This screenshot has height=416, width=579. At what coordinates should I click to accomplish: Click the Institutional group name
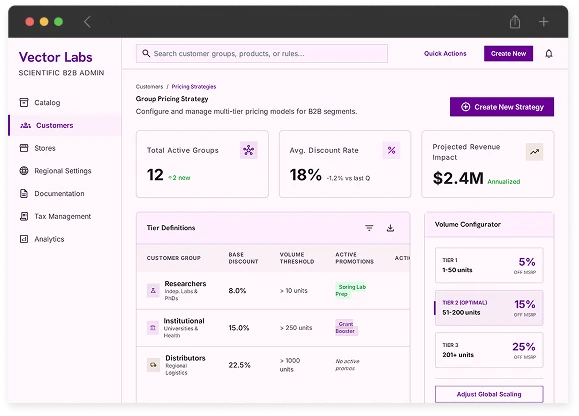(184, 321)
